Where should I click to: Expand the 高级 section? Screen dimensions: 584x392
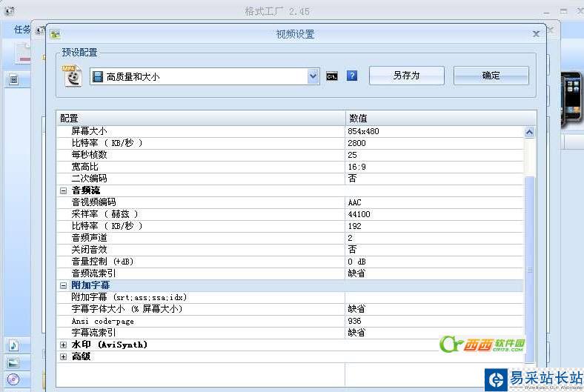[x=63, y=357]
